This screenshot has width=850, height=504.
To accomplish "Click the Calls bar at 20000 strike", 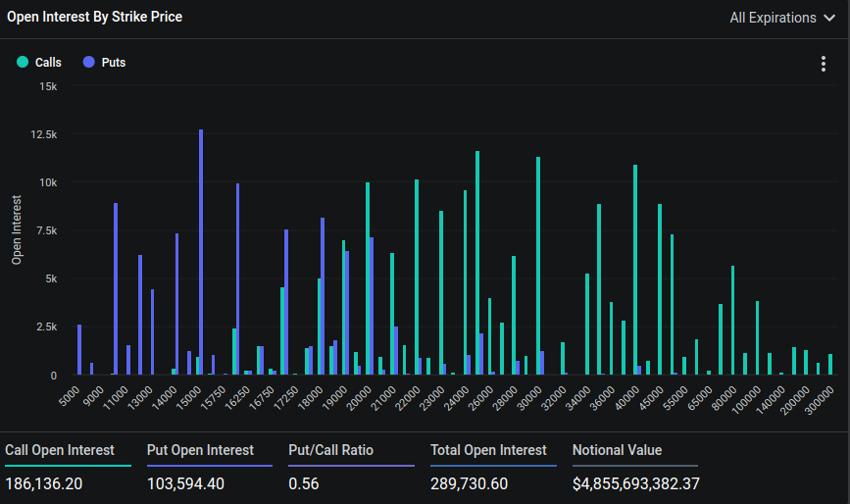I will pyautogui.click(x=368, y=278).
